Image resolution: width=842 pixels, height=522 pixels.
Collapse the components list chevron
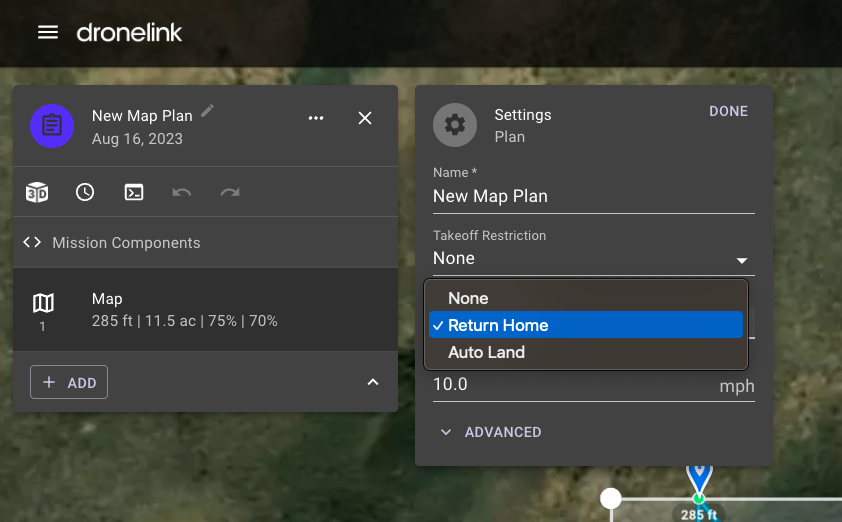373,382
